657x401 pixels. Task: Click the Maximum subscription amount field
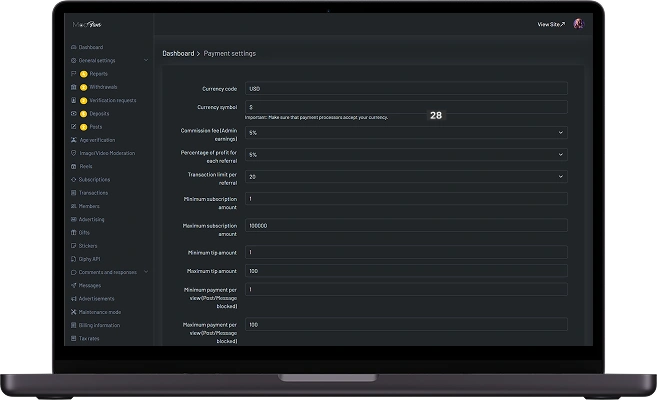coord(406,225)
